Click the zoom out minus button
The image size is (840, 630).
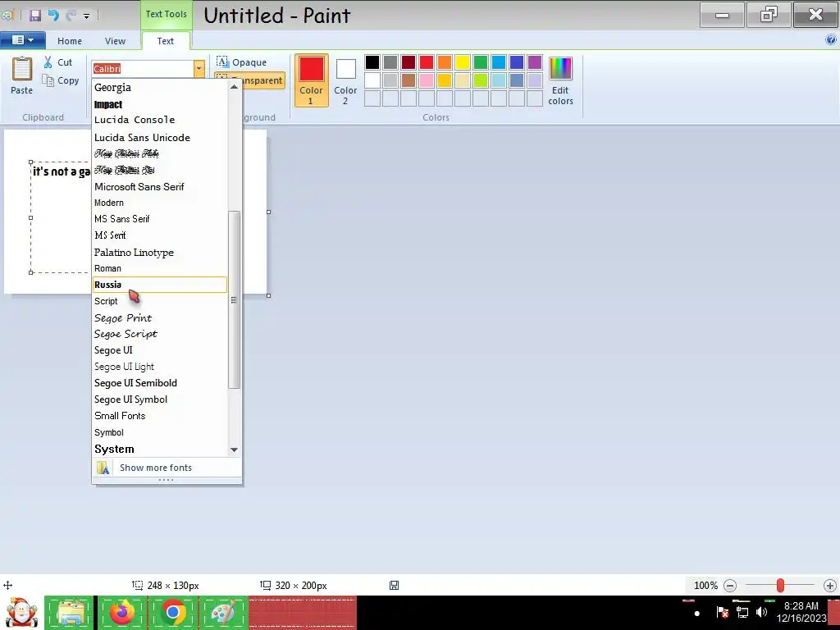click(729, 586)
